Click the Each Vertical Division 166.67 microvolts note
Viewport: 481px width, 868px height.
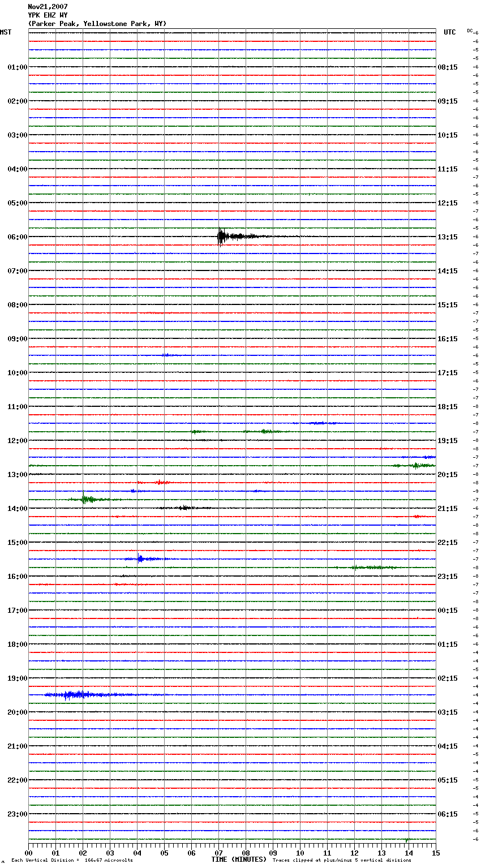(x=72, y=860)
